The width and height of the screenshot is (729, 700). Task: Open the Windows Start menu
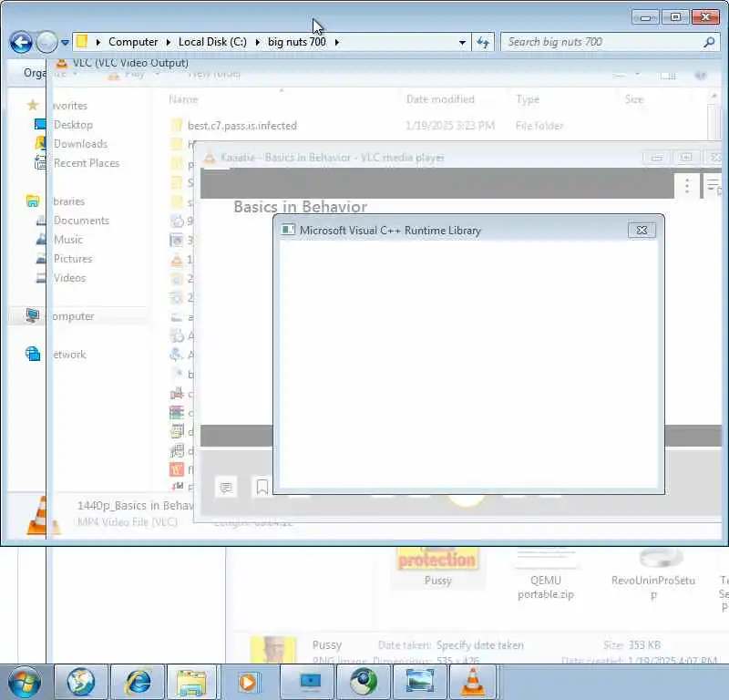pyautogui.click(x=25, y=683)
